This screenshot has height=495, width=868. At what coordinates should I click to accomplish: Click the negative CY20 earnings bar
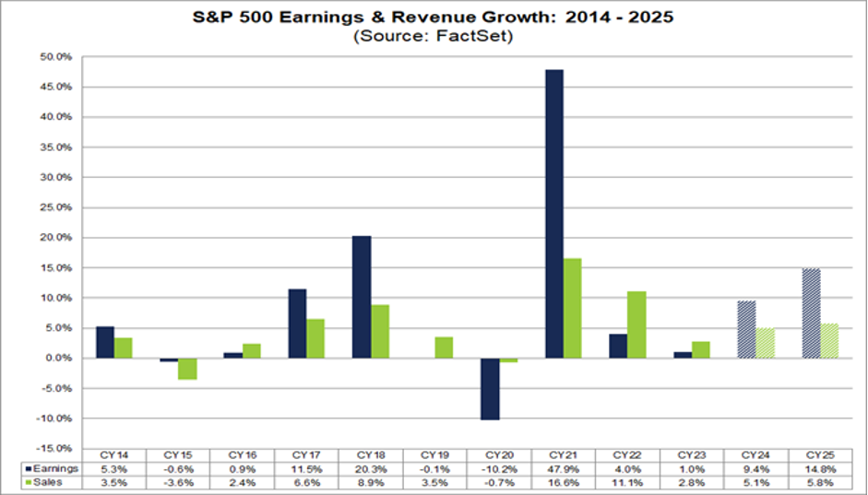(490, 388)
